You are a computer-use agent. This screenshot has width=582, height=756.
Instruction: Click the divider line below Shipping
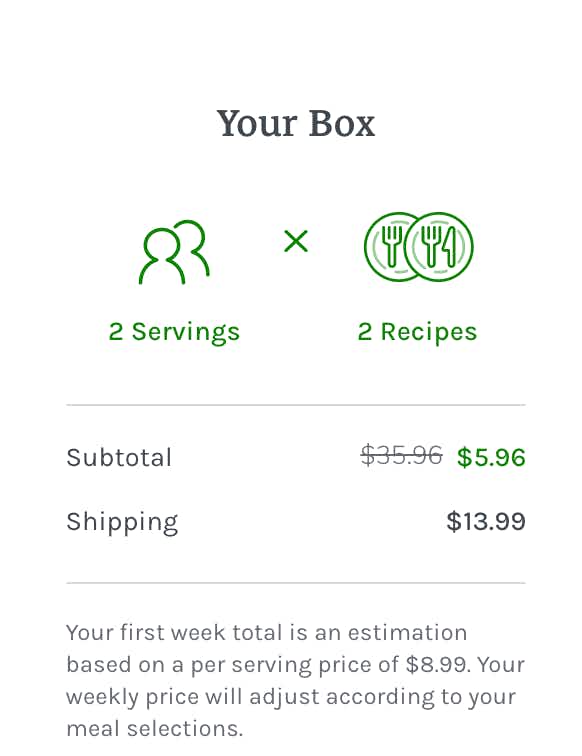point(296,583)
